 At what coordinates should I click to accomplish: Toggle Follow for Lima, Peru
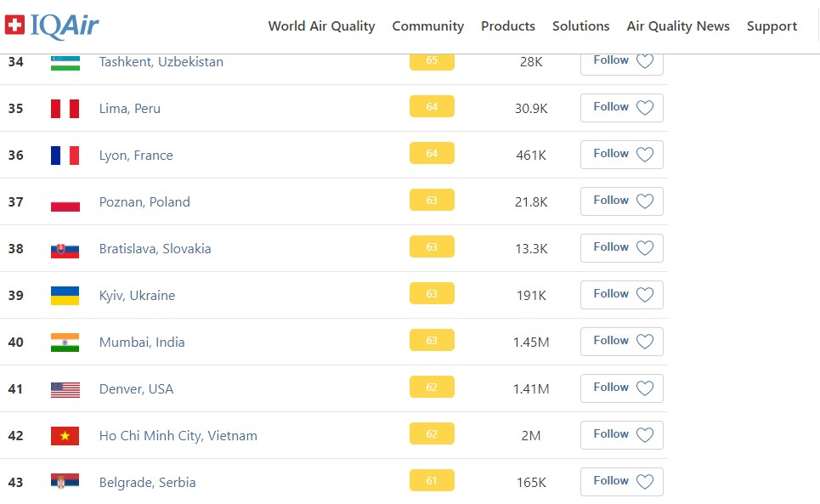point(621,108)
